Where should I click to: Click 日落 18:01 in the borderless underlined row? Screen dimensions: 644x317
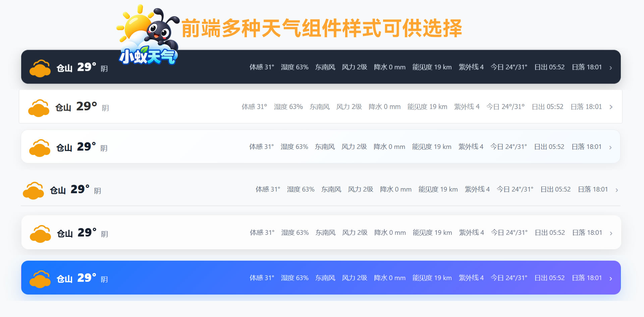pyautogui.click(x=593, y=189)
